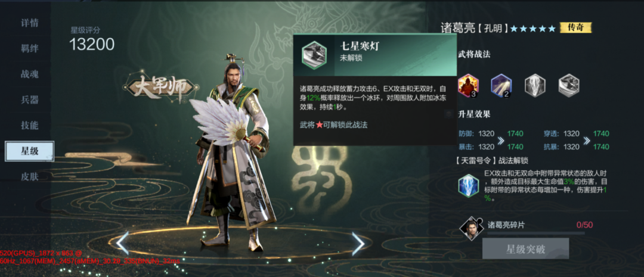Click the 传奇 rarity badge
644x277 pixels.
pyautogui.click(x=575, y=27)
